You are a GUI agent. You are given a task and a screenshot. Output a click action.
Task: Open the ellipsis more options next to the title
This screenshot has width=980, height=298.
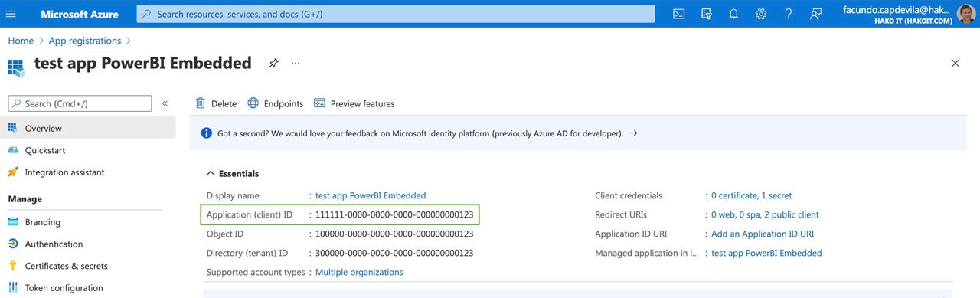[x=296, y=63]
